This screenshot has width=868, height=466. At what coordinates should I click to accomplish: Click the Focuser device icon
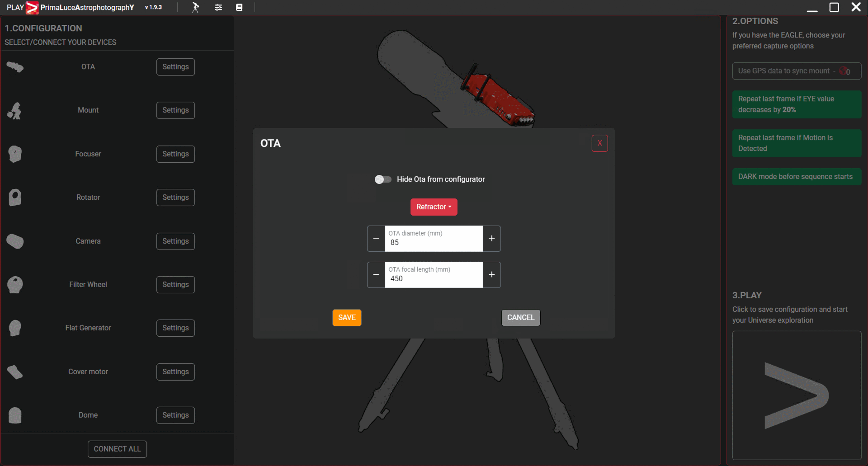(x=15, y=154)
